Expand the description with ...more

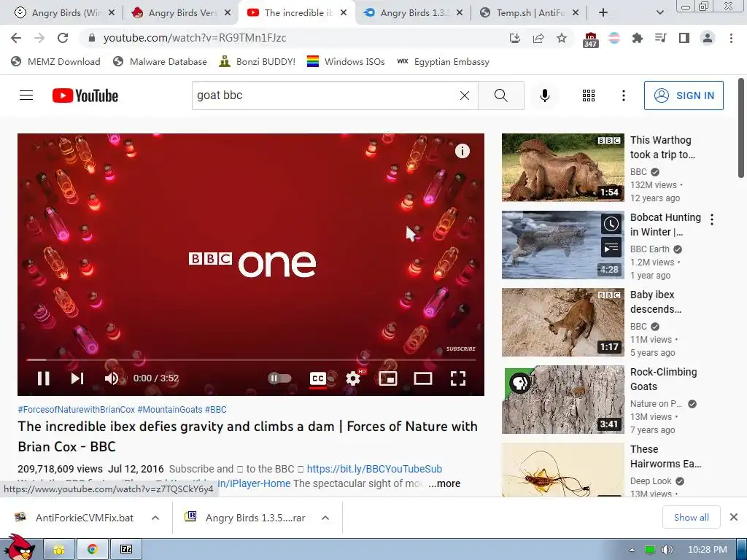tap(444, 484)
